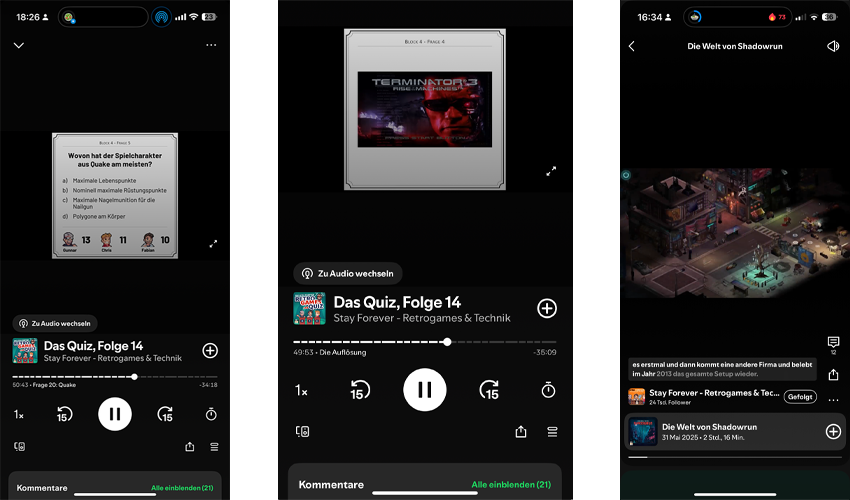Tap the Shadowrun city video in right phone
Viewport: 850px width, 500px height.
[735, 233]
